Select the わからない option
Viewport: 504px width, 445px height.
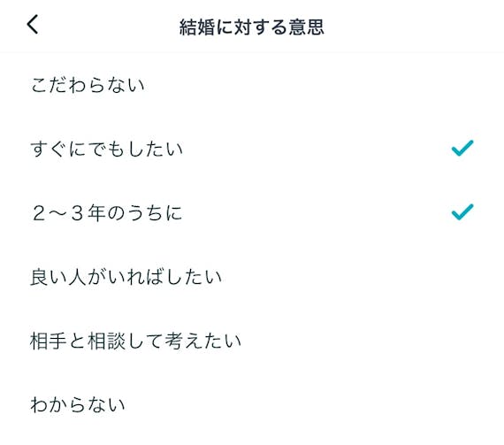(252, 404)
